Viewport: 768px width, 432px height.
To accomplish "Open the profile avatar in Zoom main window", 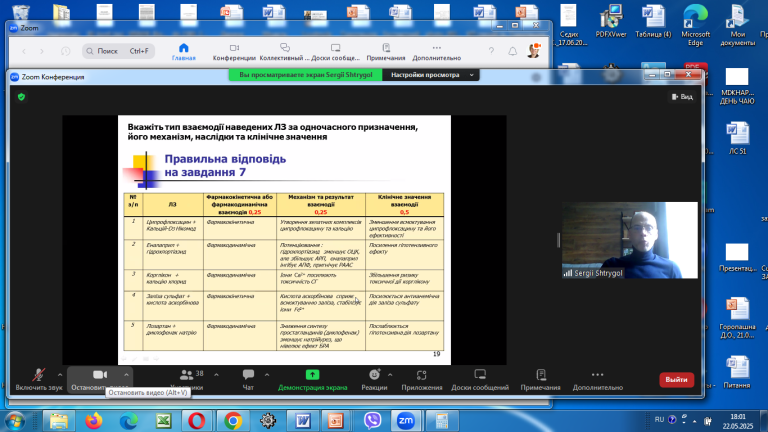I will click(534, 50).
